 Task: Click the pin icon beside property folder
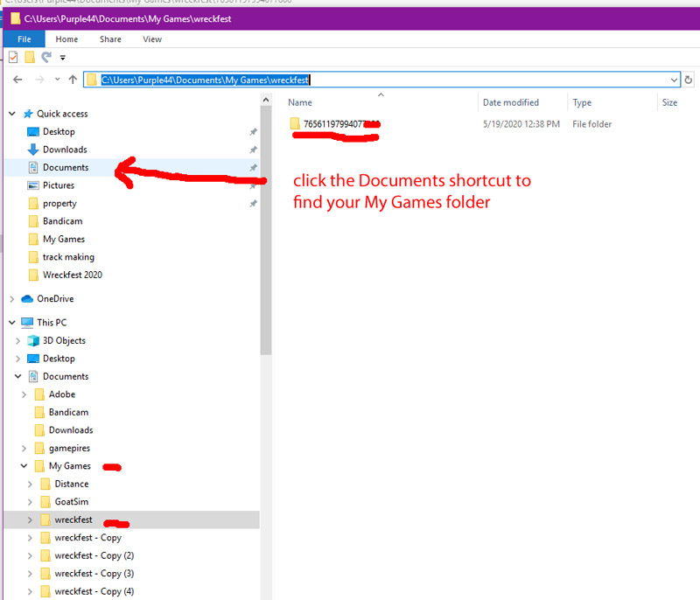pyautogui.click(x=253, y=204)
